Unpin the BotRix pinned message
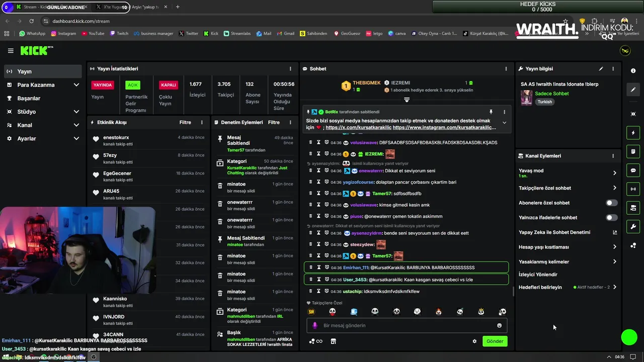644x362 pixels. tap(491, 112)
